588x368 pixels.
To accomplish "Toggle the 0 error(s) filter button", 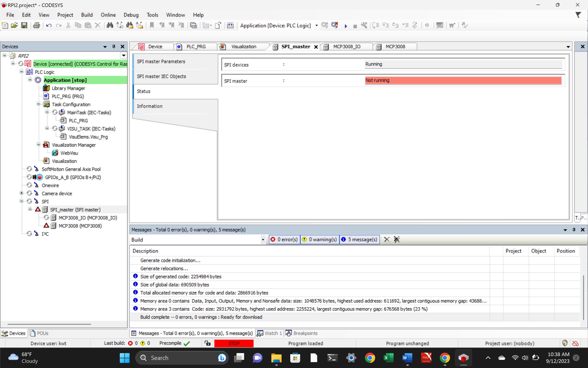I will 284,240.
